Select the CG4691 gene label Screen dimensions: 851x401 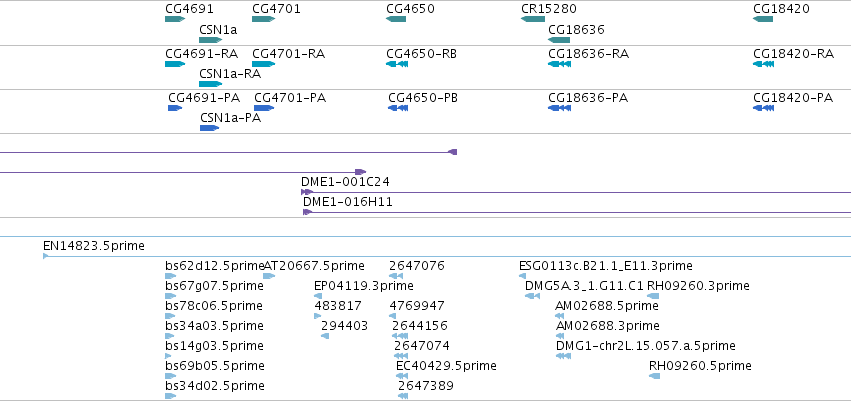pos(189,9)
